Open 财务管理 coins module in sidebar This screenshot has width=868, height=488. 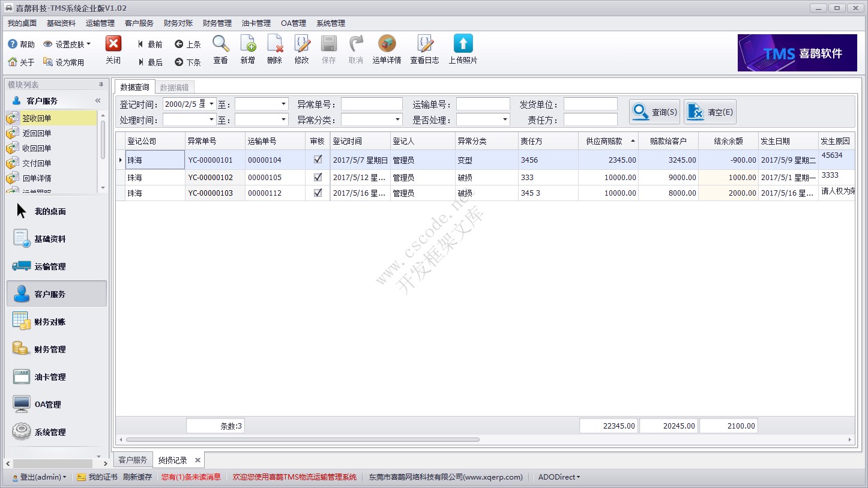[56, 349]
